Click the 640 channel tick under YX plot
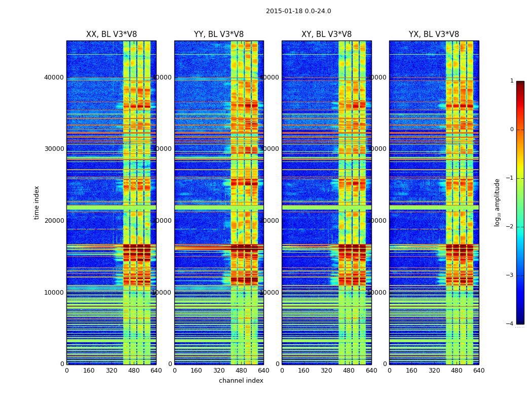 click(x=479, y=371)
